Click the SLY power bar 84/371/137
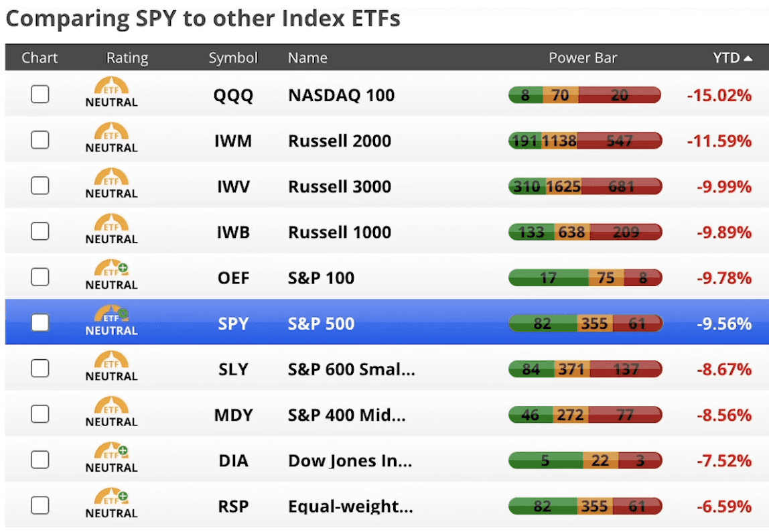Image resolution: width=769 pixels, height=532 pixels. click(x=585, y=369)
